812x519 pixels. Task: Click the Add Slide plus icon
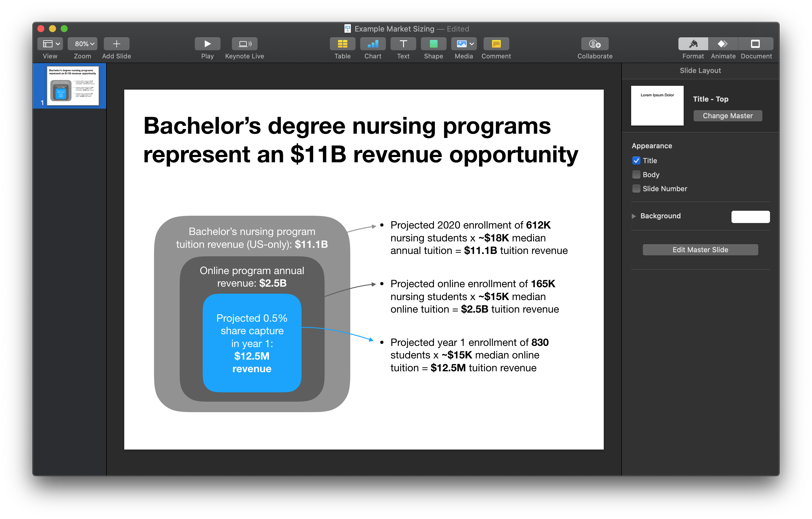(x=116, y=43)
